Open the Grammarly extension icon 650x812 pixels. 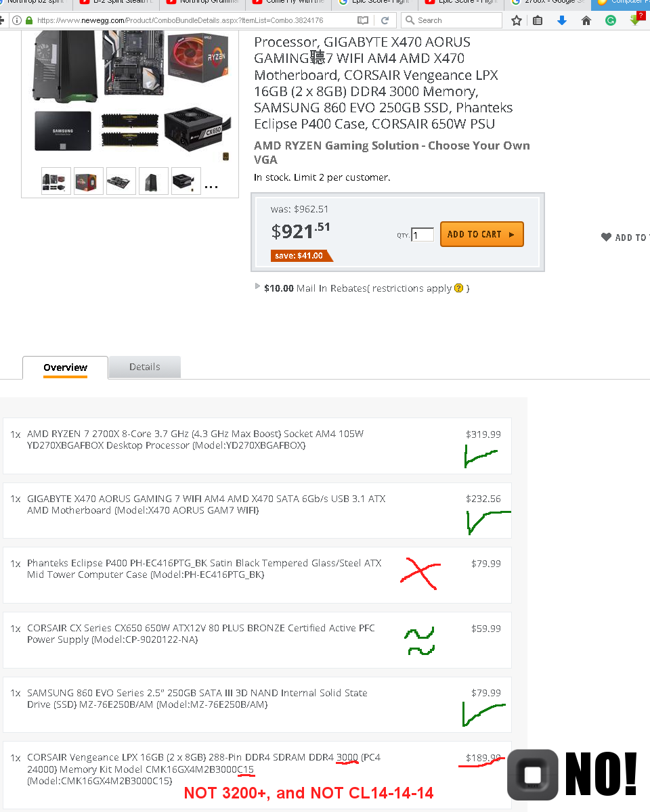pos(610,20)
